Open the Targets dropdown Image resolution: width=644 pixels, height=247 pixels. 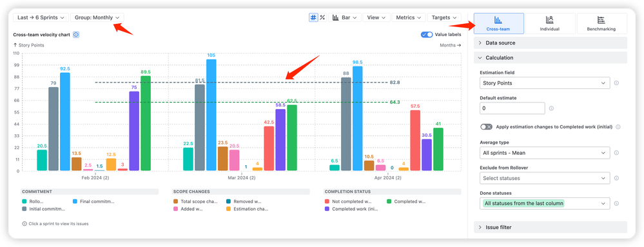[x=444, y=17]
